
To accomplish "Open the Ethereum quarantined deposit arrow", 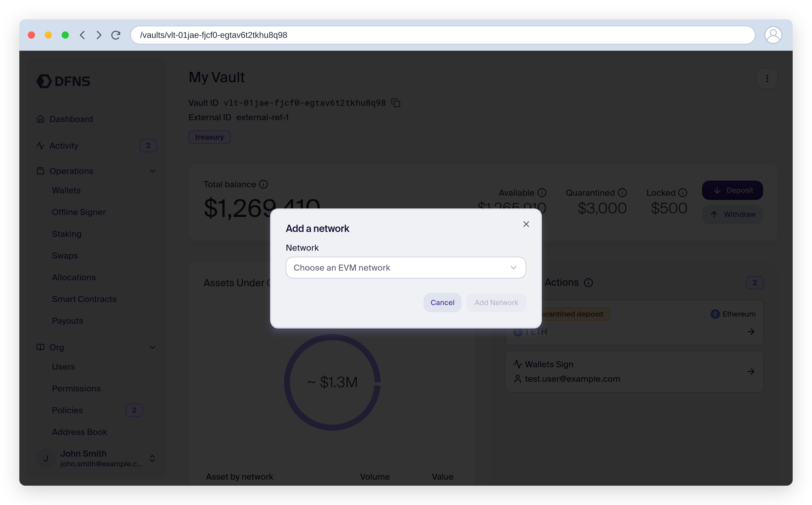I will click(x=751, y=332).
